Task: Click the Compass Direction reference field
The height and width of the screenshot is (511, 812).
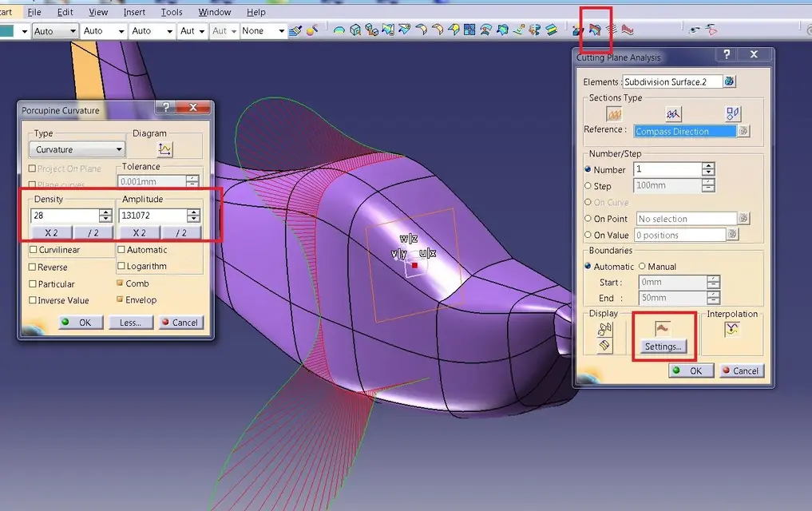Action: pos(684,131)
